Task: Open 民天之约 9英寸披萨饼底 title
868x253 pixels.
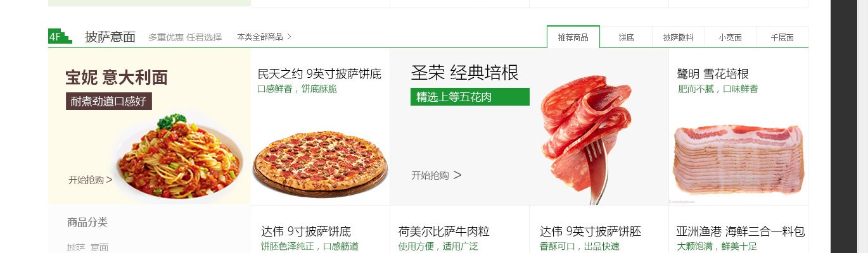Action: (319, 74)
